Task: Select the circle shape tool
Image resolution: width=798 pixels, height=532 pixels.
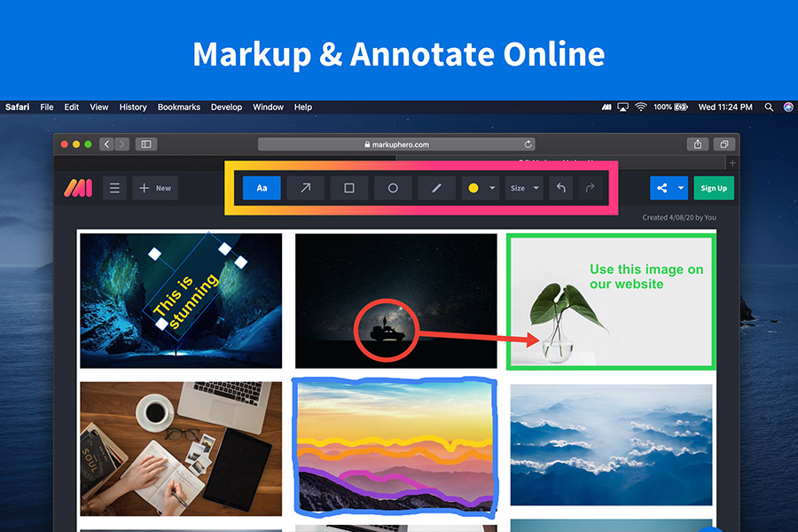Action: pyautogui.click(x=393, y=188)
